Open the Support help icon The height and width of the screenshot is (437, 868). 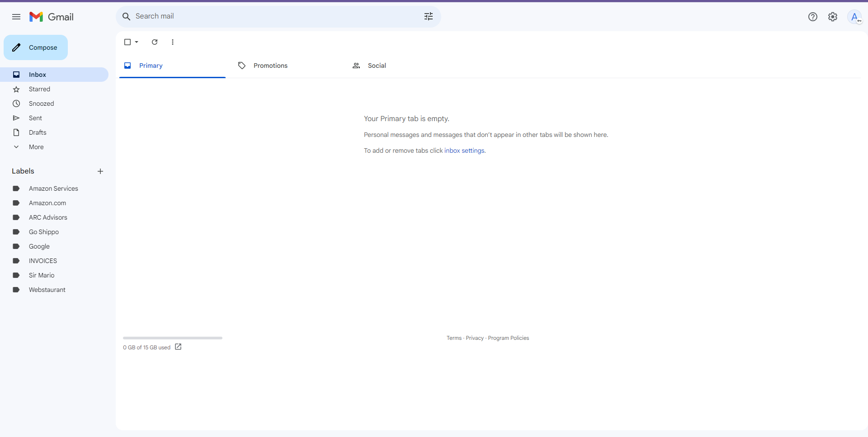813,17
